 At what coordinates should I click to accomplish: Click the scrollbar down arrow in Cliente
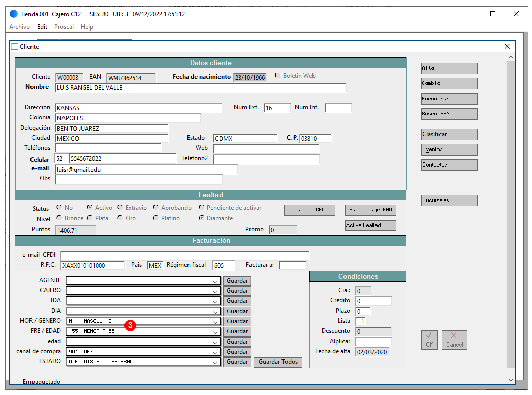(511, 380)
